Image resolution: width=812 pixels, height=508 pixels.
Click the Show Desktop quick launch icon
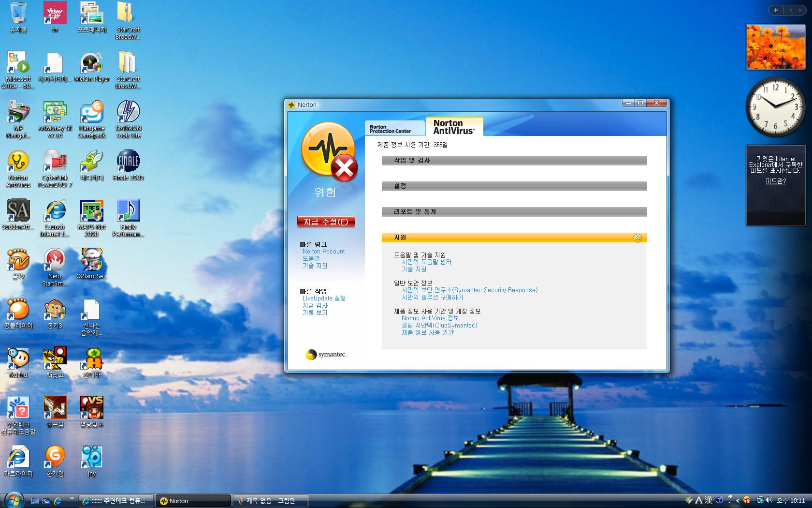pyautogui.click(x=35, y=501)
